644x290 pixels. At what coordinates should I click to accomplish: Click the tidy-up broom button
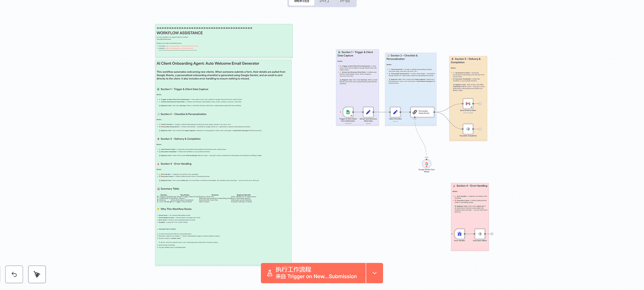(37, 274)
